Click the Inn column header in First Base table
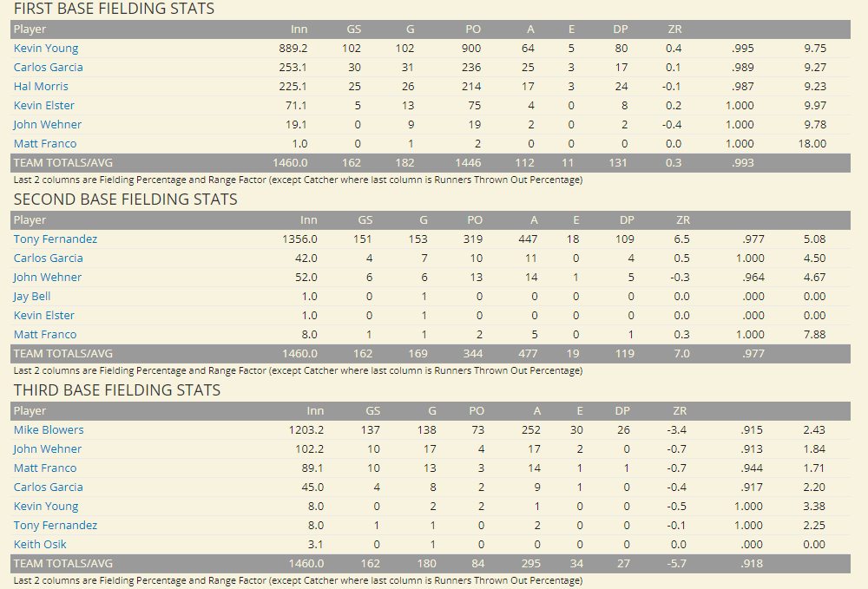Image resolution: width=868 pixels, height=589 pixels. tap(298, 29)
